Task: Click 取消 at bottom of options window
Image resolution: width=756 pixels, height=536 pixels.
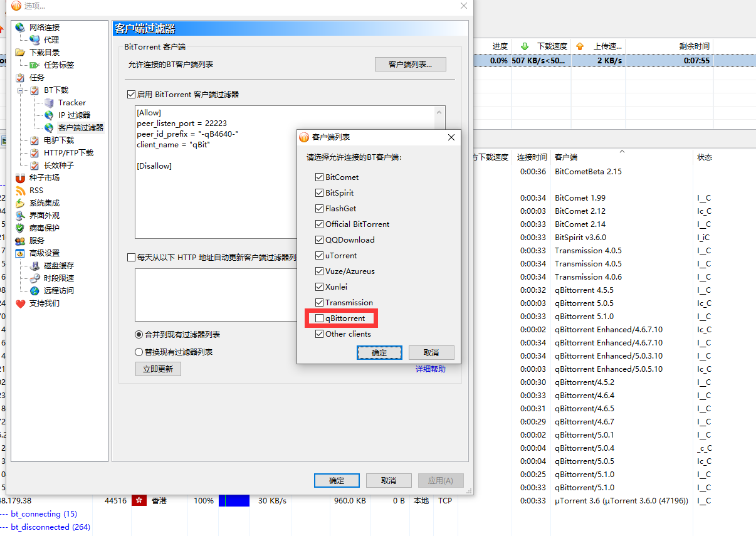Action: point(389,480)
